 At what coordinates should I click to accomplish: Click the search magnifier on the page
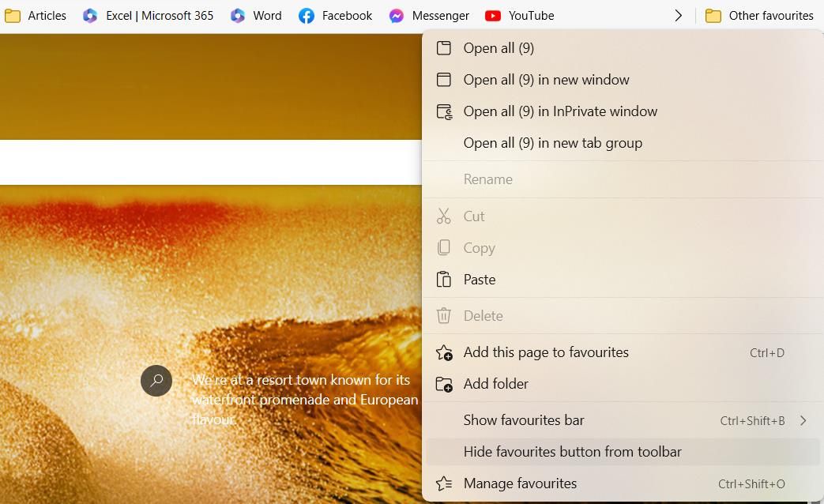(156, 381)
